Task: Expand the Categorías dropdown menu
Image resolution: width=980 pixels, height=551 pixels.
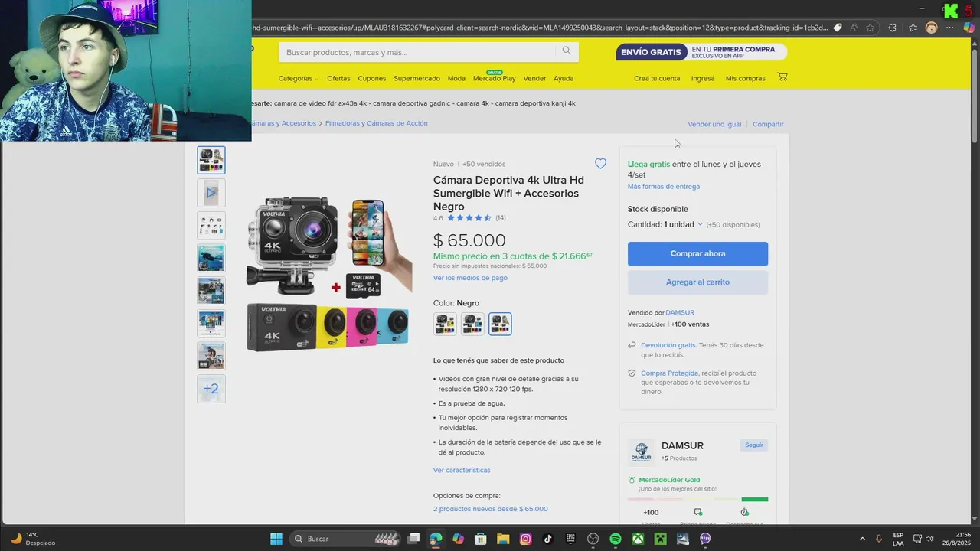Action: tap(298, 78)
